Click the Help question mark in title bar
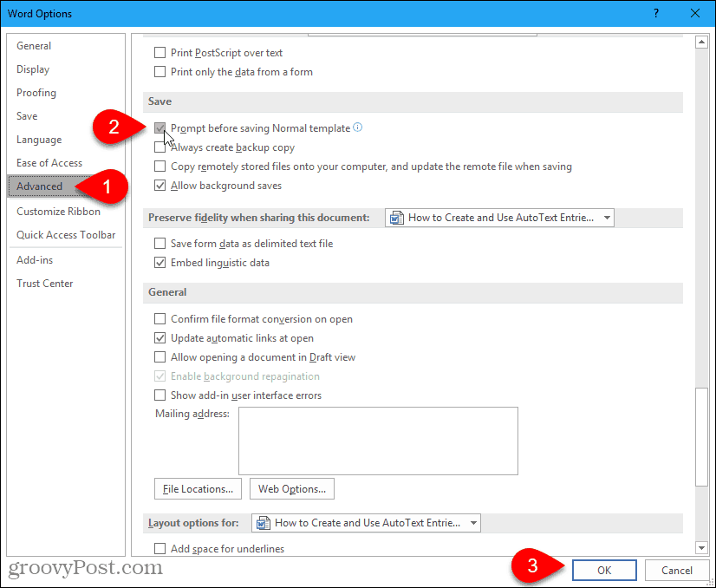This screenshot has height=588, width=716. click(655, 13)
